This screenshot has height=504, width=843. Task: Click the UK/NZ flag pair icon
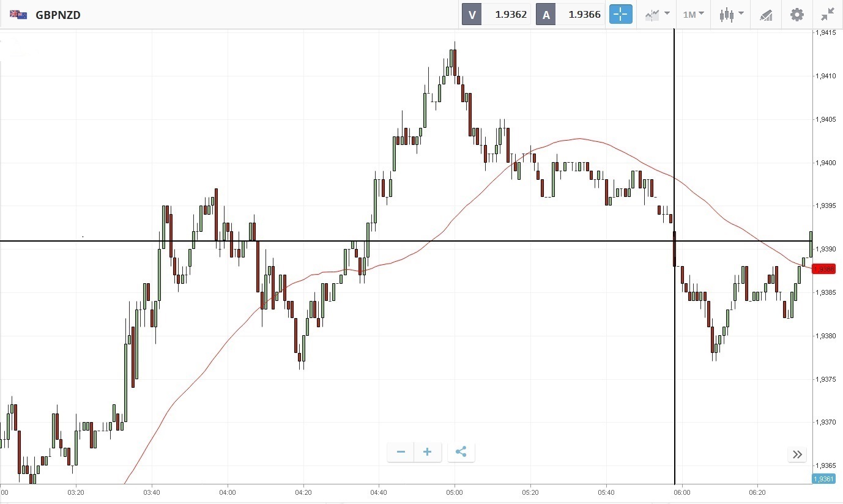[18, 15]
